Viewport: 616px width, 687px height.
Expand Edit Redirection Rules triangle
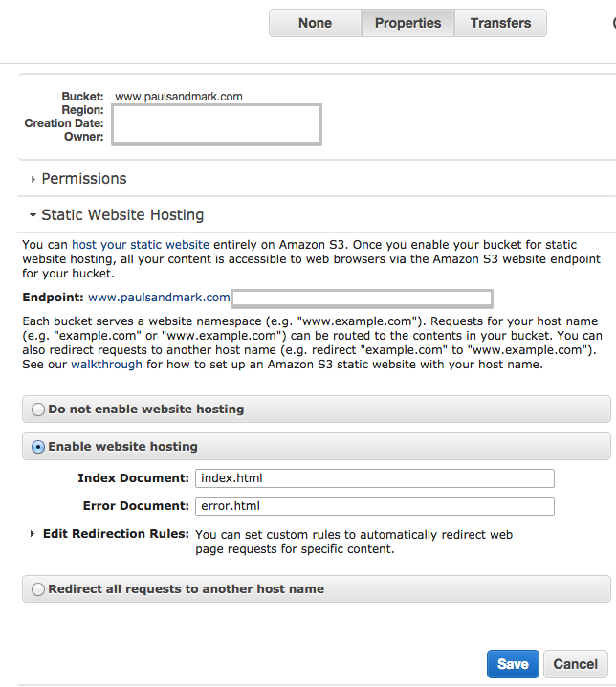coord(32,534)
